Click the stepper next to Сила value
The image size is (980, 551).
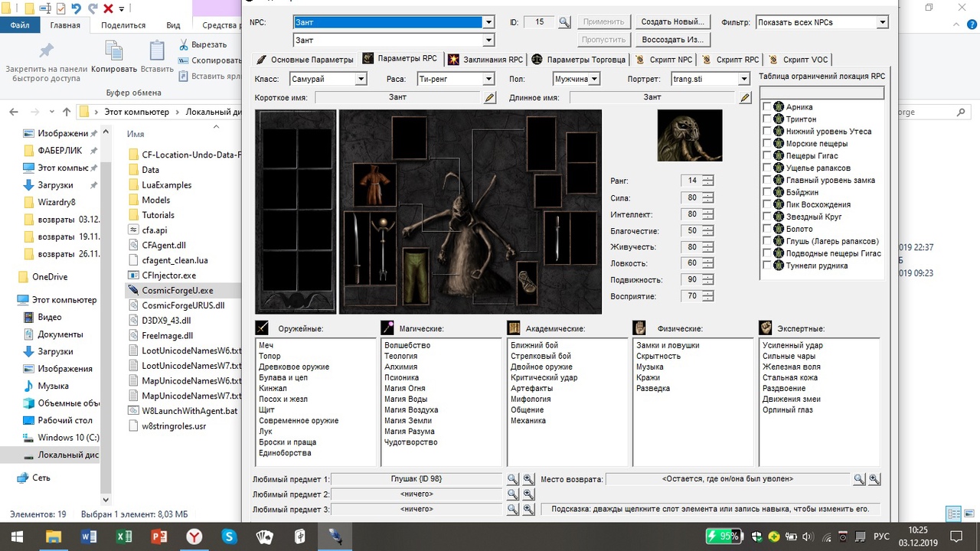(707, 197)
